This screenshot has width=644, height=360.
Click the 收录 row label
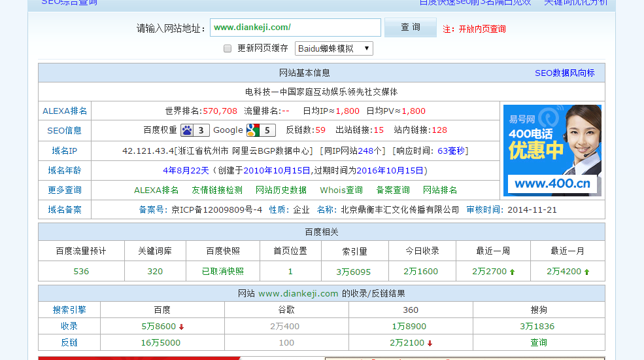69,327
